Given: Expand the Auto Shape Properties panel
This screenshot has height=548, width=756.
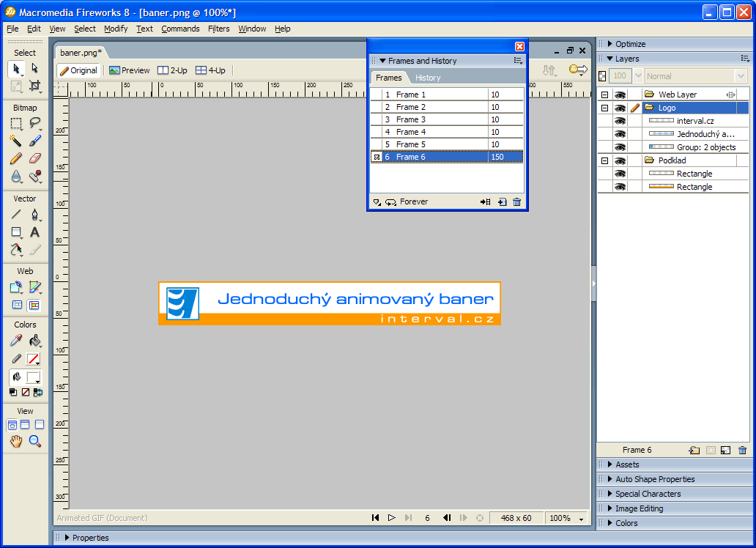Looking at the screenshot, I should [610, 479].
